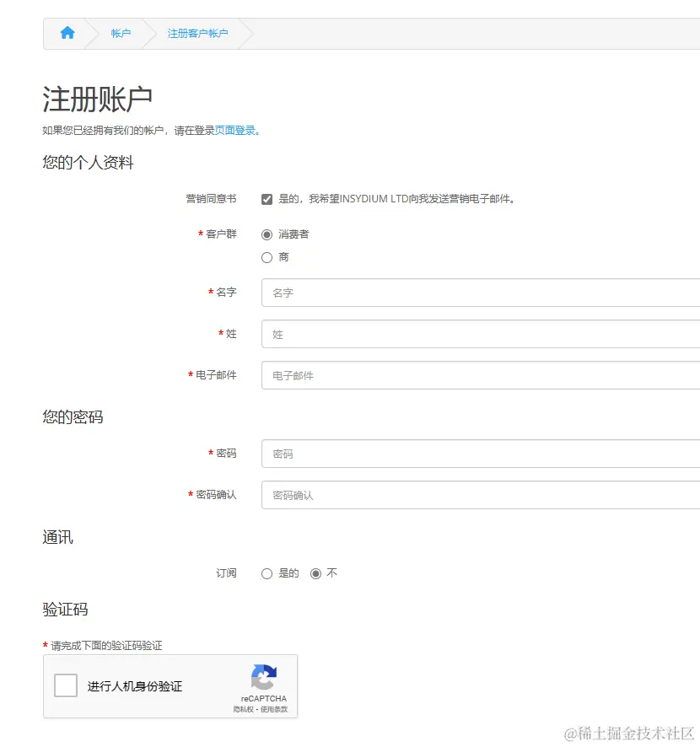Choose 是的 for the 订阅 subscription option
This screenshot has height=747, width=700.
pos(267,572)
